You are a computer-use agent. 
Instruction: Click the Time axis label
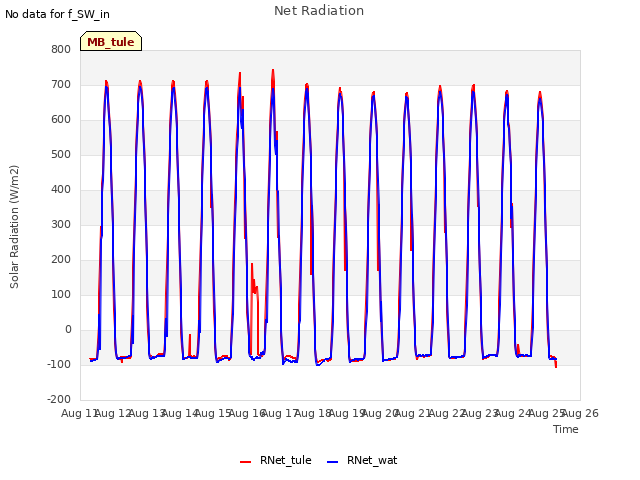566,429
